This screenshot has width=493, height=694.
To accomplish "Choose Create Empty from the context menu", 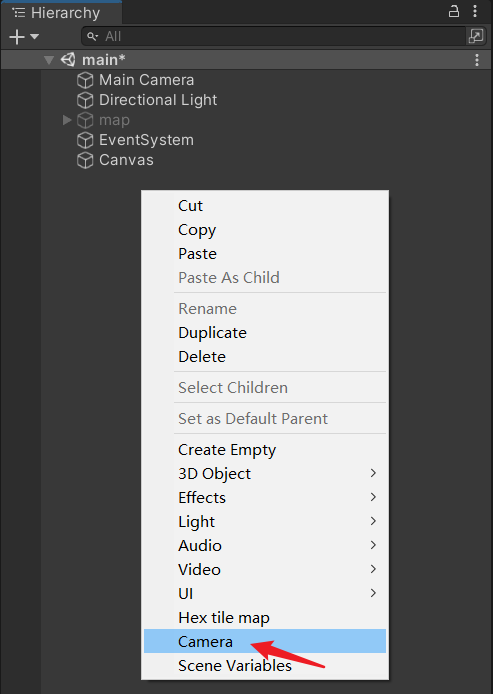I will point(265,450).
